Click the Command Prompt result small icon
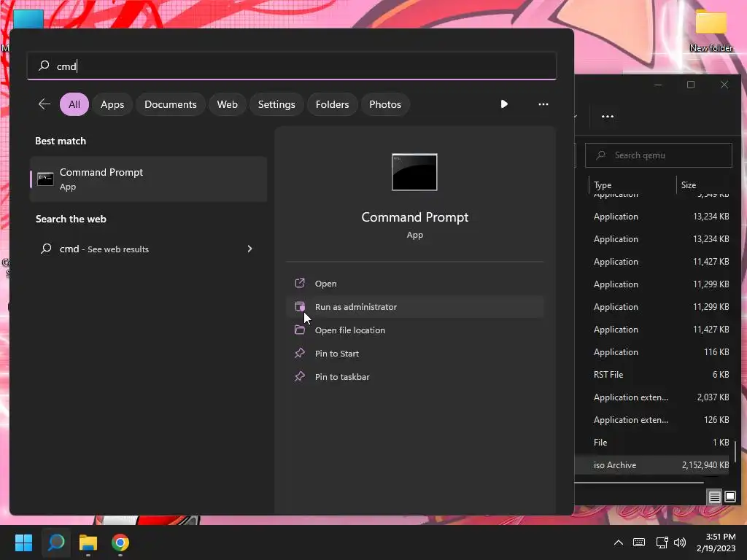This screenshot has width=747, height=560. tap(45, 179)
